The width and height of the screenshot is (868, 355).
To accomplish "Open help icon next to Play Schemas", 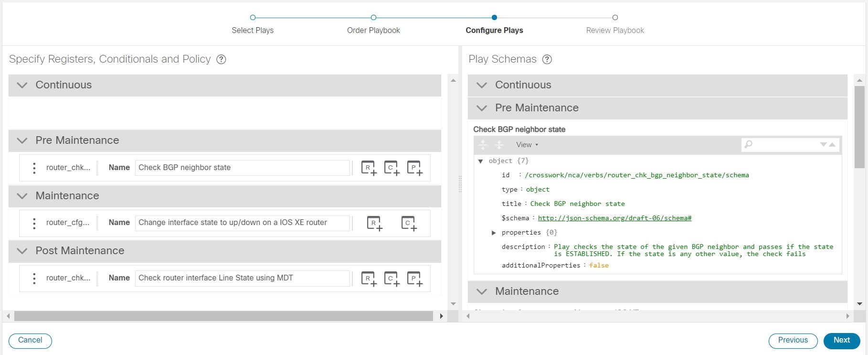I will pyautogui.click(x=547, y=59).
